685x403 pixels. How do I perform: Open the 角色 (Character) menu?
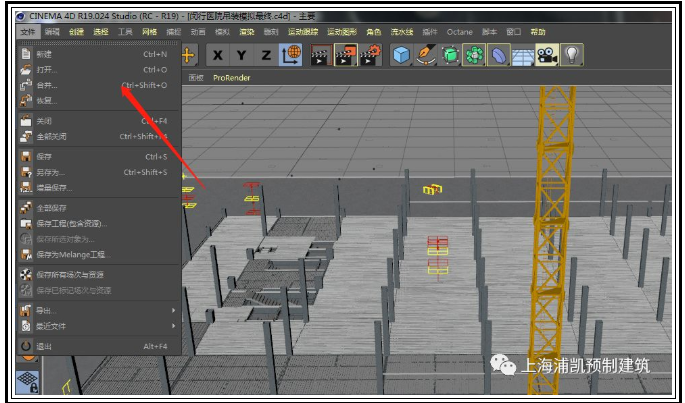374,32
